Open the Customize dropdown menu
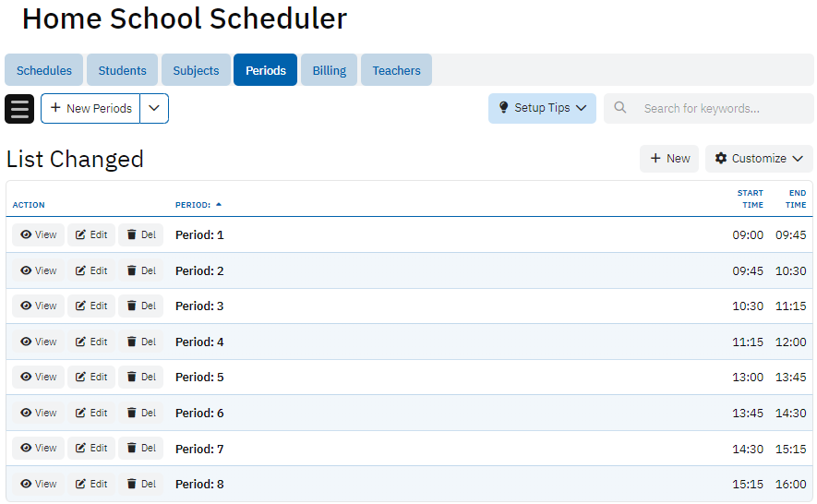 pyautogui.click(x=759, y=159)
